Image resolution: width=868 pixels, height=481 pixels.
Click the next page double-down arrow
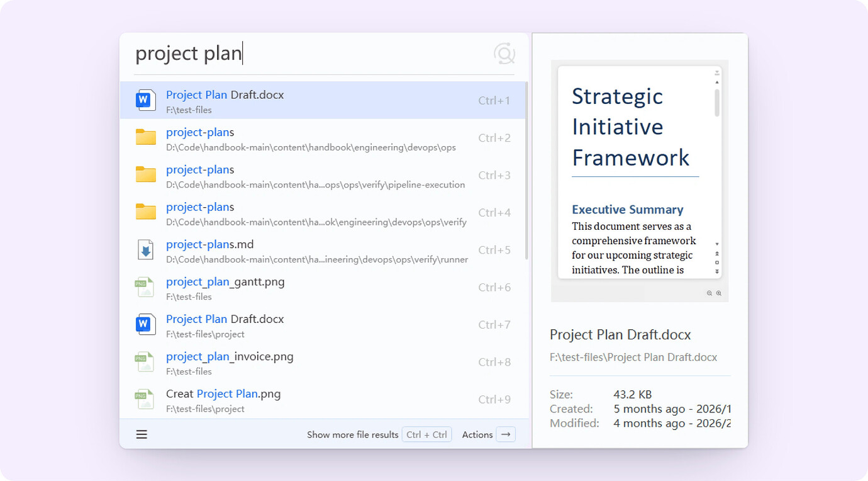point(717,271)
